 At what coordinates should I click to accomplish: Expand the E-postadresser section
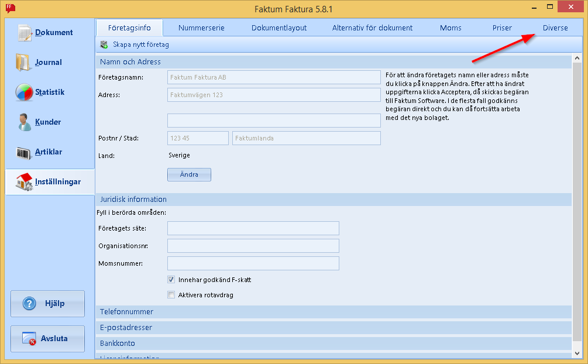(333, 328)
